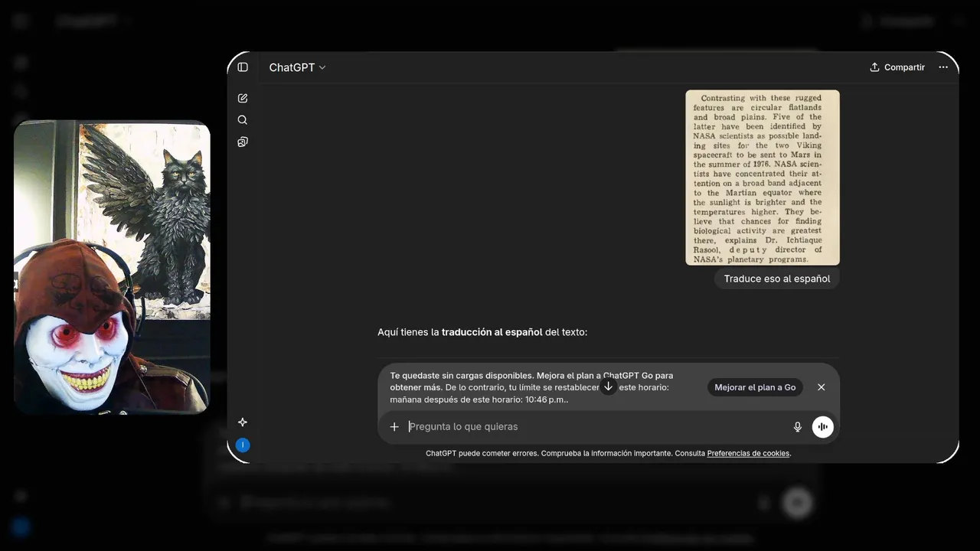Click the scroll-to-bottom arrow button
Viewport: 980px width, 551px height.
609,386
